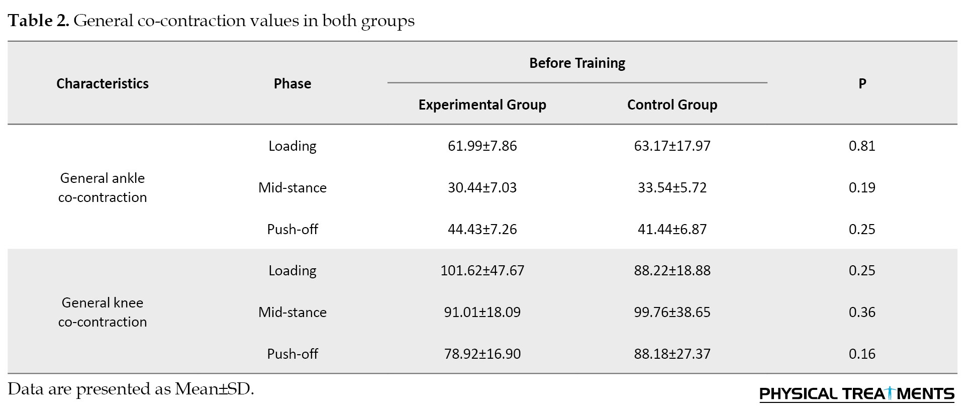Click the General knee co-contraction label
This screenshot has width=980, height=415.
click(x=103, y=312)
